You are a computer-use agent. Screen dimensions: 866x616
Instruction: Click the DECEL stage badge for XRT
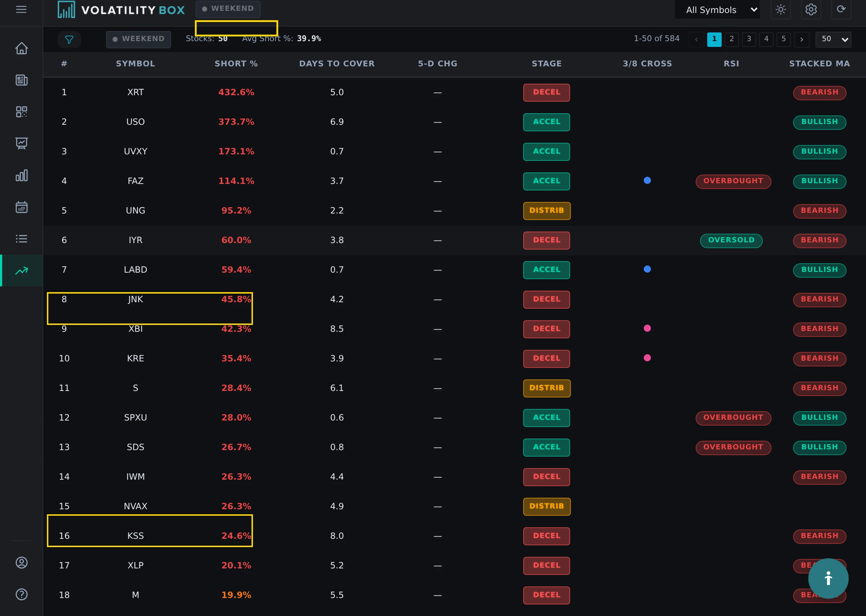point(547,92)
